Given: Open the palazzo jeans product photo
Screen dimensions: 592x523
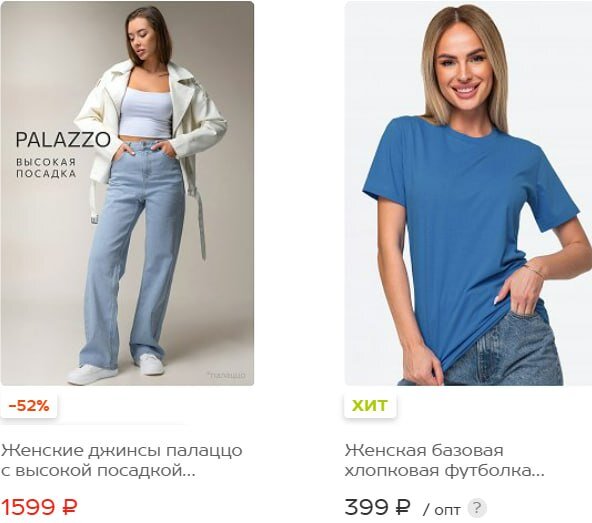Looking at the screenshot, I should point(127,193).
